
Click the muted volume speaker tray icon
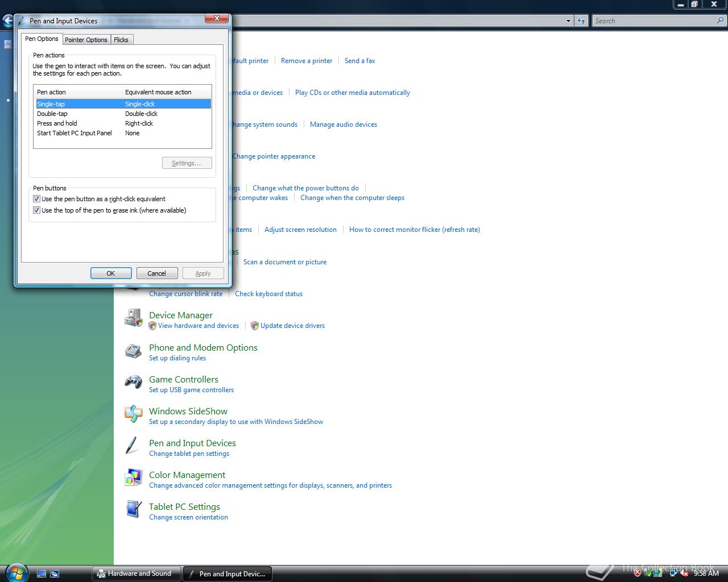coord(684,573)
